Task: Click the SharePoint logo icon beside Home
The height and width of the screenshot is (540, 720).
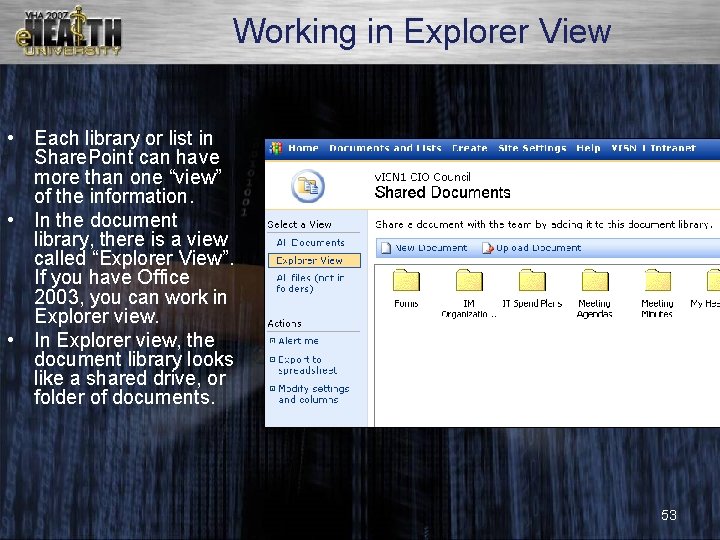Action: [276, 148]
